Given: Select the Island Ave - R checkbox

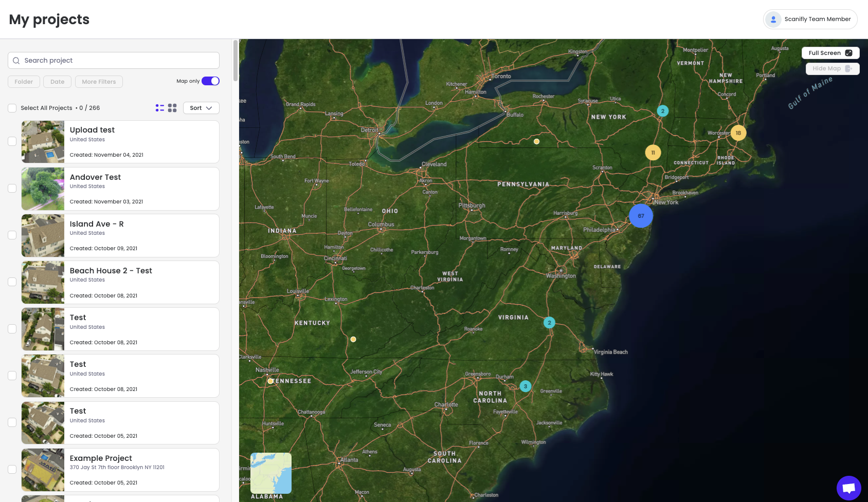Looking at the screenshot, I should coord(12,235).
